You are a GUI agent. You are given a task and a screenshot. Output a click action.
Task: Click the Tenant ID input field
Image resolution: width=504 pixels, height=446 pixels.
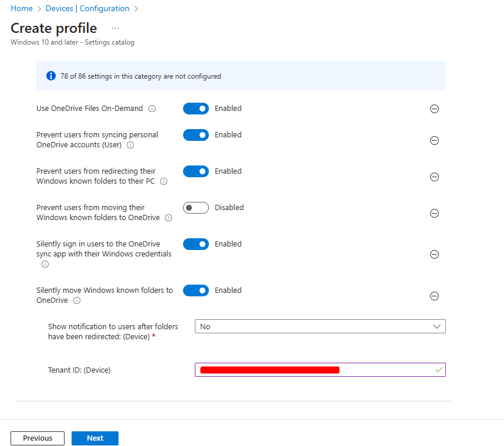coord(320,370)
